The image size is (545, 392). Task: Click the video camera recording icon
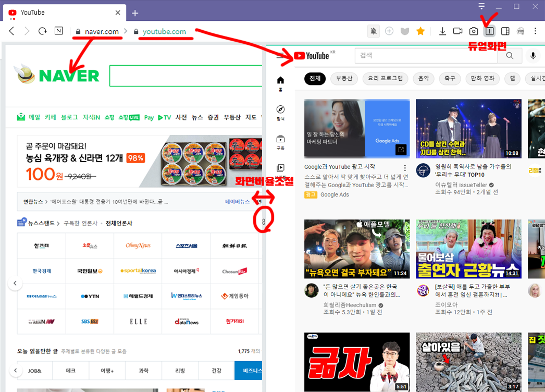[x=458, y=31]
